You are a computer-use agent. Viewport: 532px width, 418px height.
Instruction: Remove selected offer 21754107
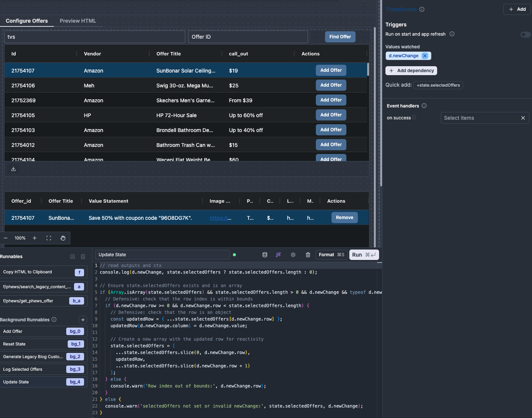coord(344,218)
